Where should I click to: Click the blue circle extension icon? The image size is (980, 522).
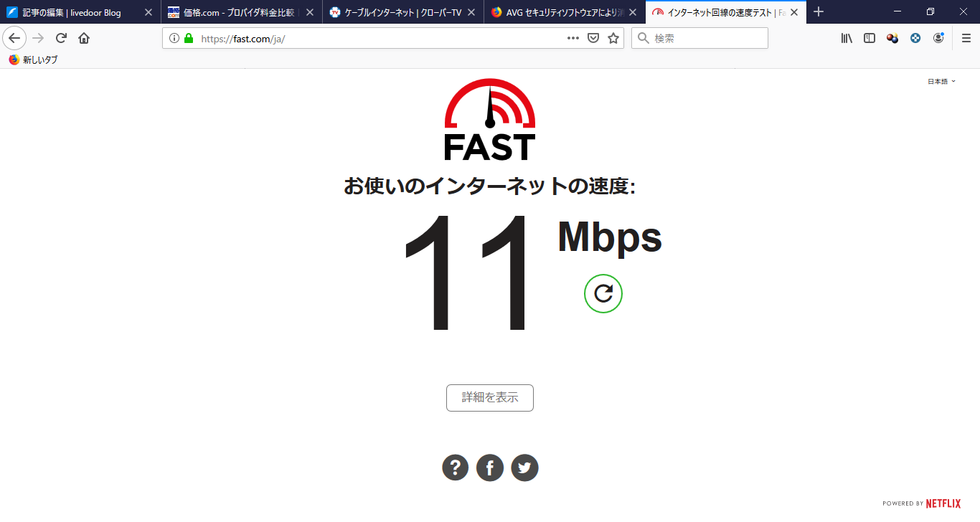point(915,38)
